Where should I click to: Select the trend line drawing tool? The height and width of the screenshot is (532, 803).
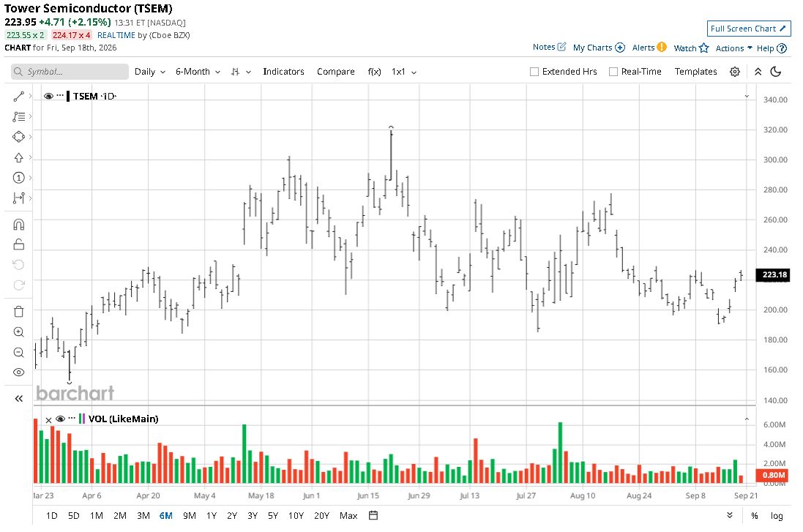(x=18, y=97)
